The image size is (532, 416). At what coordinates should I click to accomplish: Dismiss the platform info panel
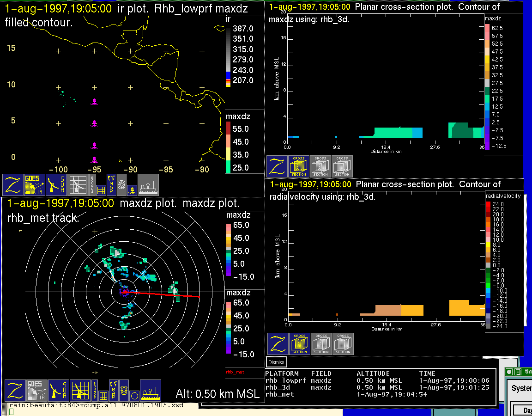277,362
